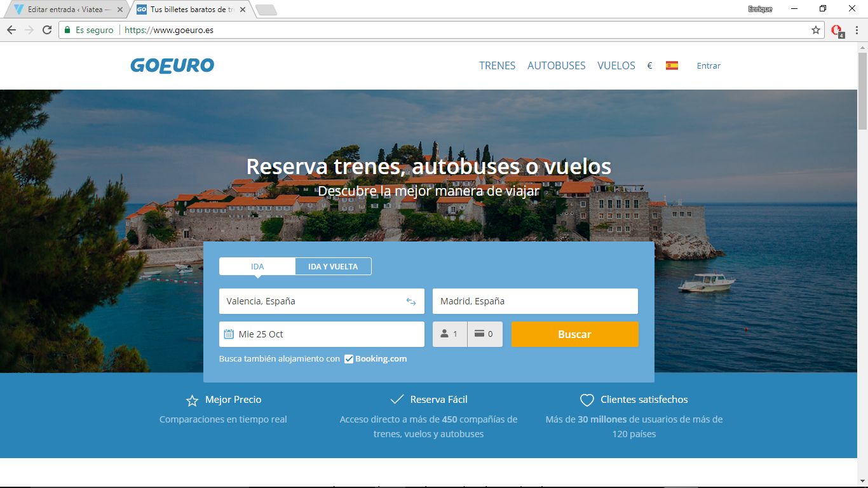Go back to previous page
Screen dimensions: 868x488
pyautogui.click(x=11, y=30)
